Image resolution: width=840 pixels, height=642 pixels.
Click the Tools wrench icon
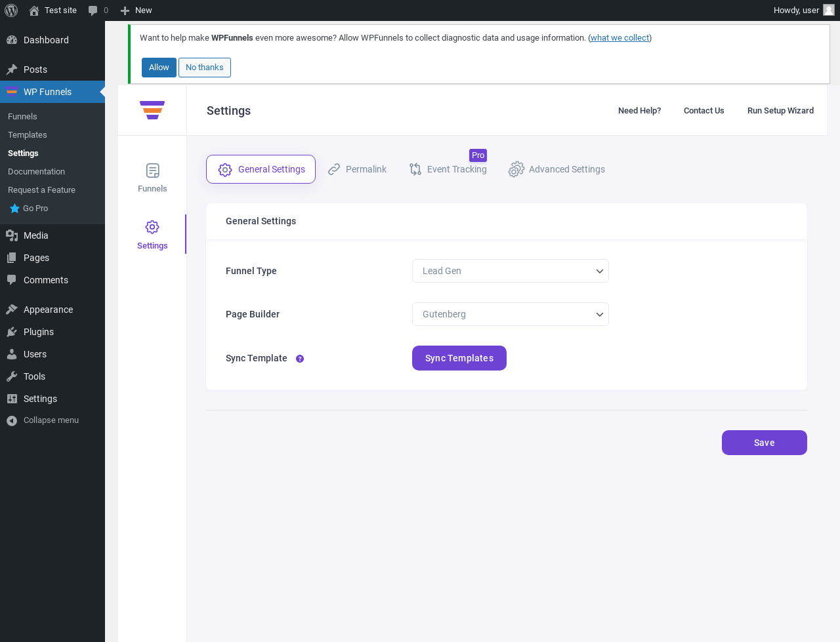[12, 376]
